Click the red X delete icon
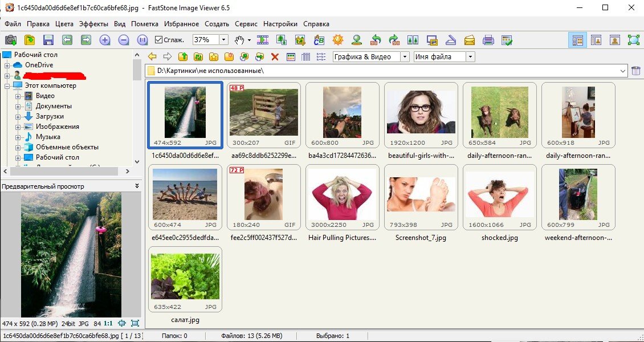Viewport: 644px width, 342px height. point(275,56)
